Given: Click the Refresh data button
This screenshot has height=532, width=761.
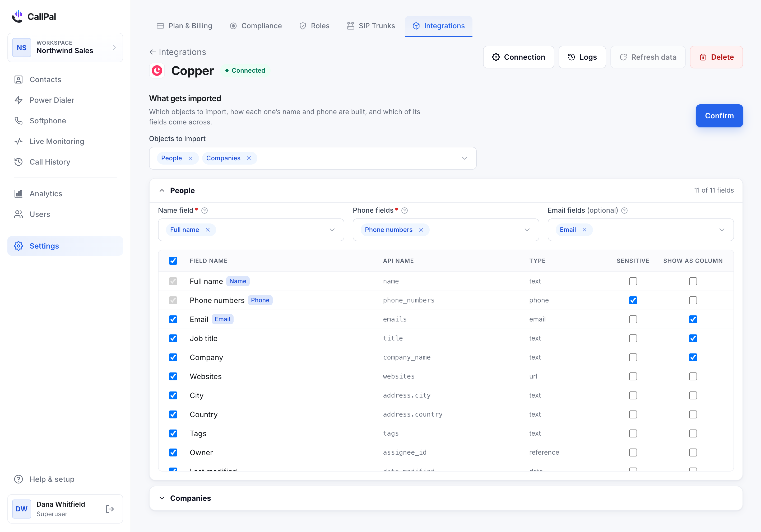Looking at the screenshot, I should pos(648,57).
